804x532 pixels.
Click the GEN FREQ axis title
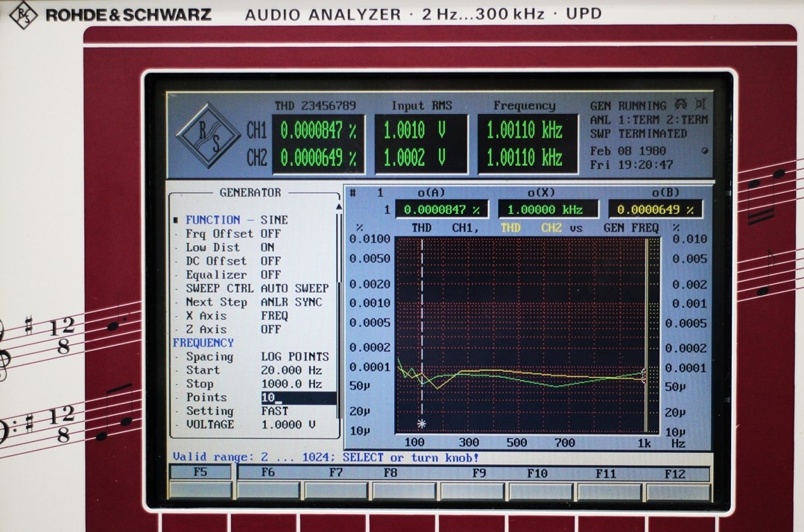pos(630,228)
